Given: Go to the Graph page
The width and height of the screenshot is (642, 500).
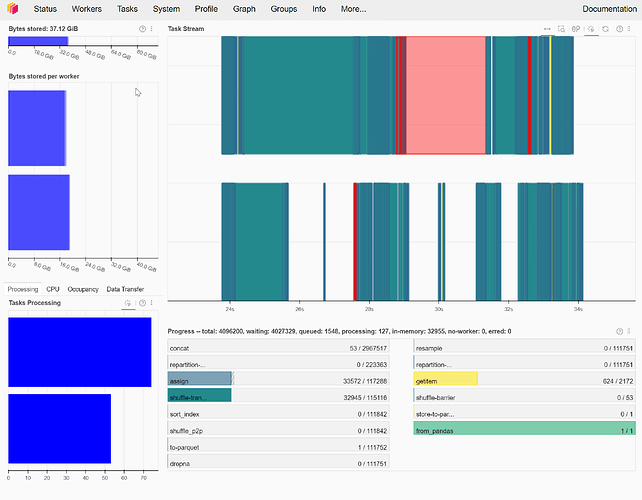Looking at the screenshot, I should click(x=244, y=9).
